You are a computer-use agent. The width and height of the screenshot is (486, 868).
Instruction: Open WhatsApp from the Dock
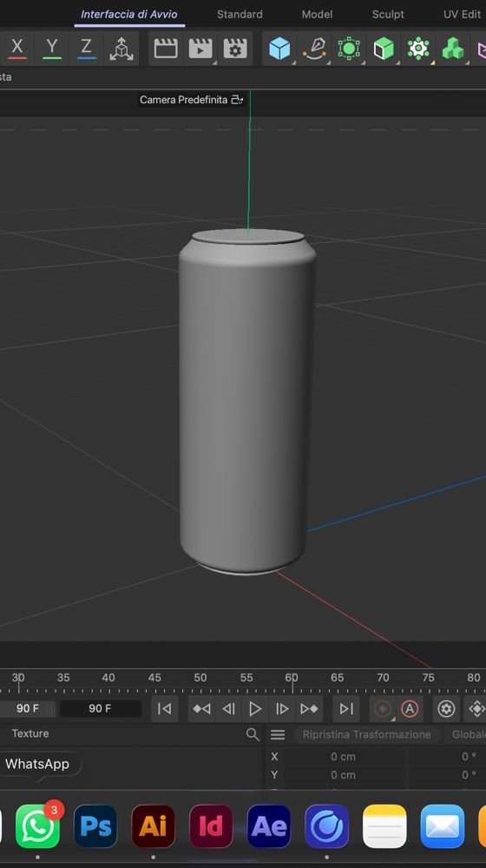pyautogui.click(x=37, y=826)
